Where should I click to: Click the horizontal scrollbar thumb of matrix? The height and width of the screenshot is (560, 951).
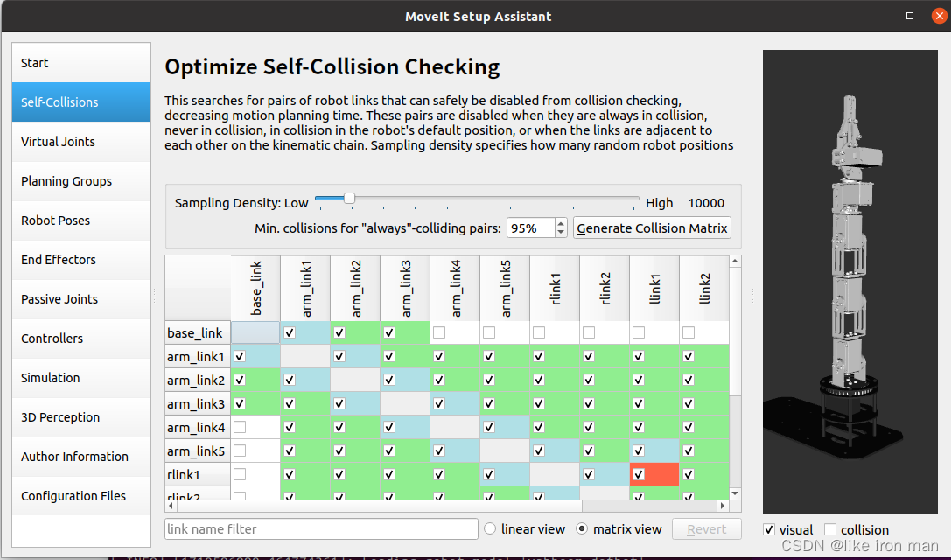[x=379, y=506]
